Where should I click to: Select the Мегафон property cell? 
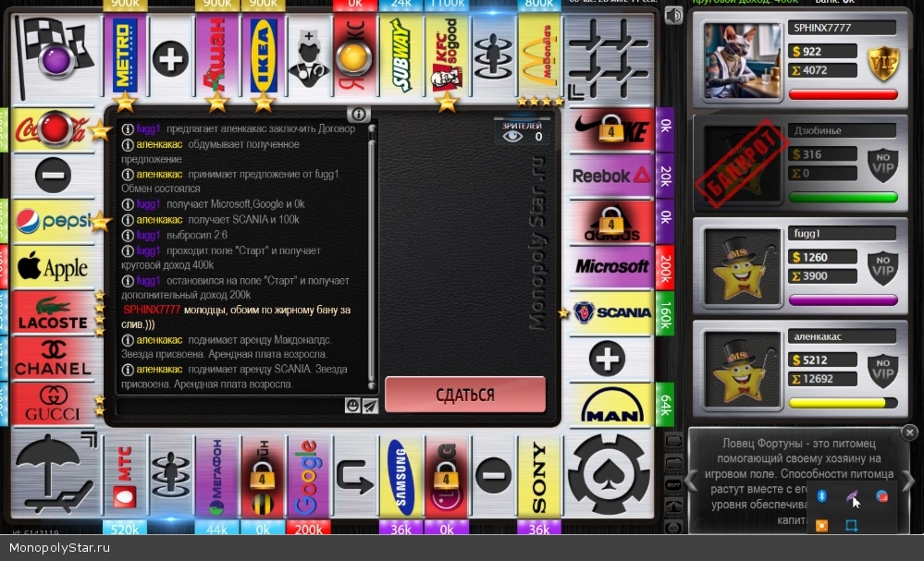click(x=216, y=477)
